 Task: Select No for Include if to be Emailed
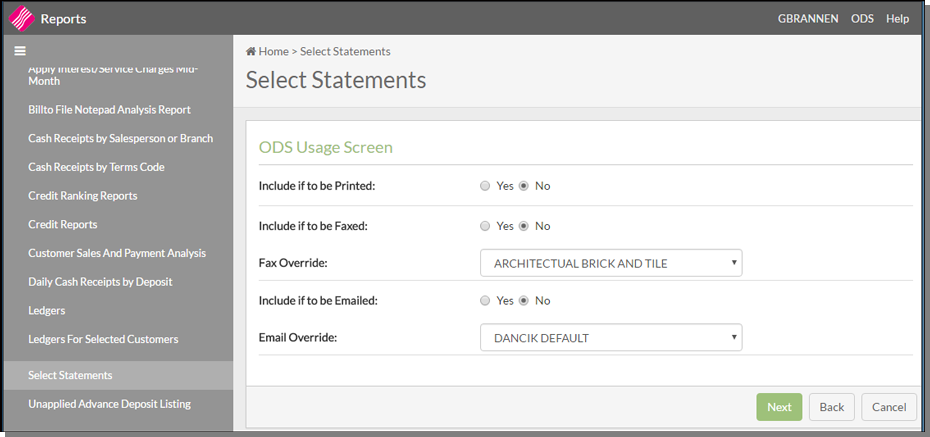pos(524,301)
